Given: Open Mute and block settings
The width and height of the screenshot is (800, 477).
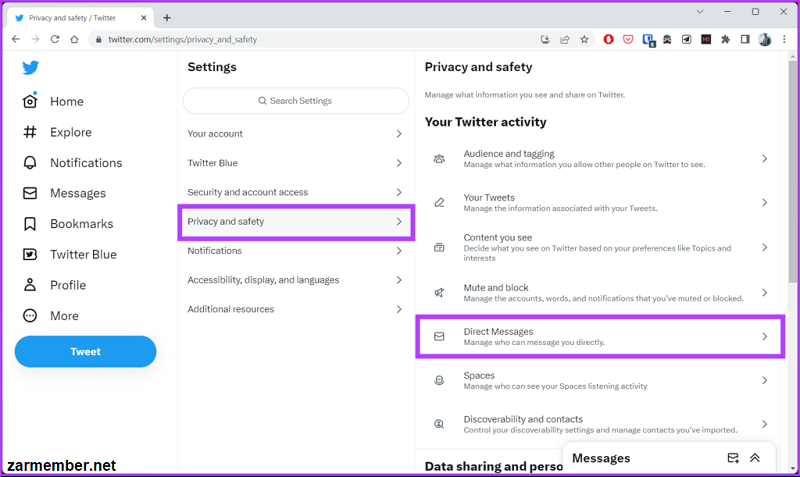Looking at the screenshot, I should pos(598,292).
